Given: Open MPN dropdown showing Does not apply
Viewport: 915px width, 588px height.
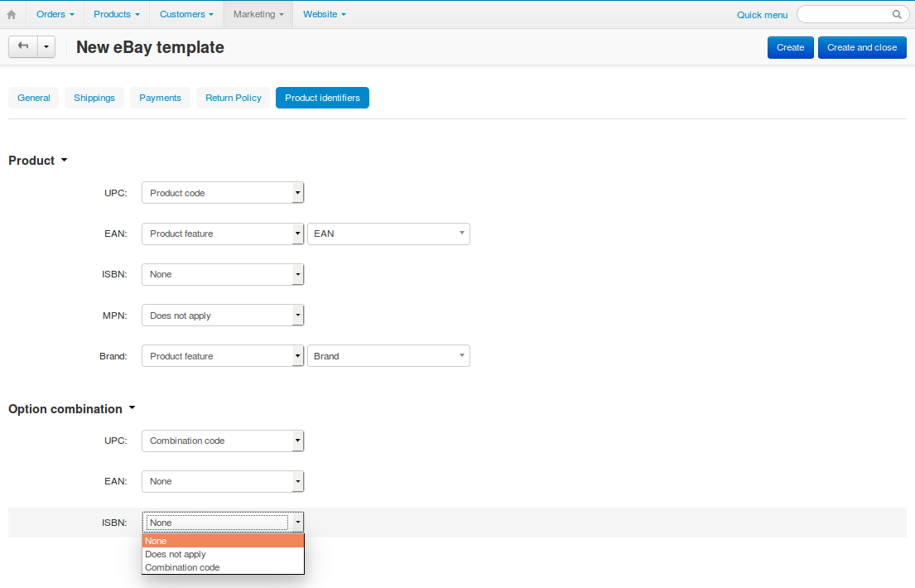Looking at the screenshot, I should click(223, 316).
